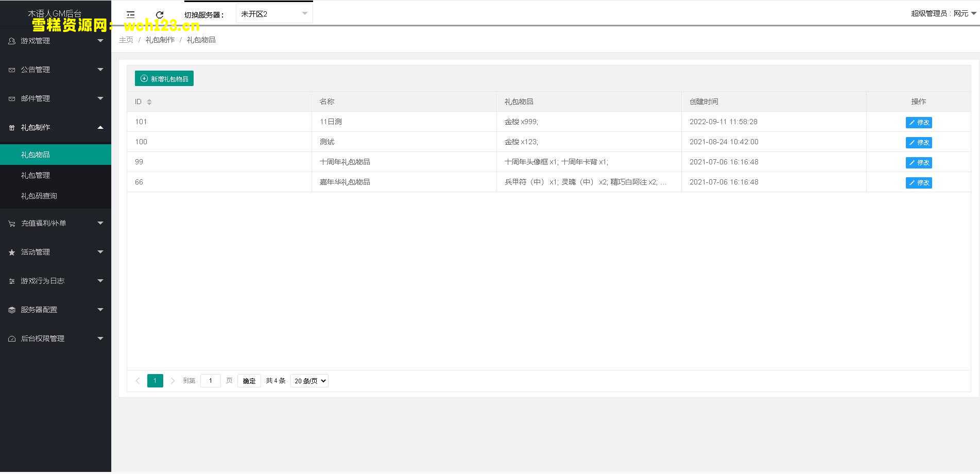
Task: Open the 20 条/页 page size dropdown
Action: (310, 381)
